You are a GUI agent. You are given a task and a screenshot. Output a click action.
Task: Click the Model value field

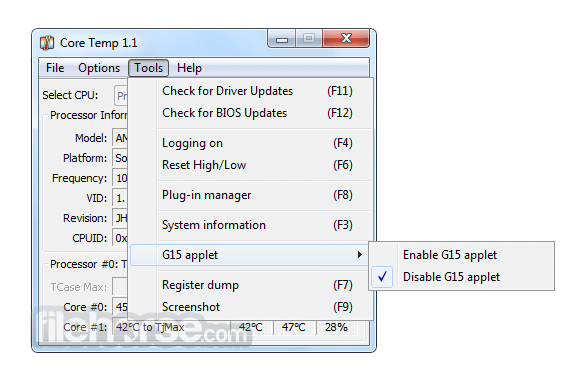pos(120,139)
